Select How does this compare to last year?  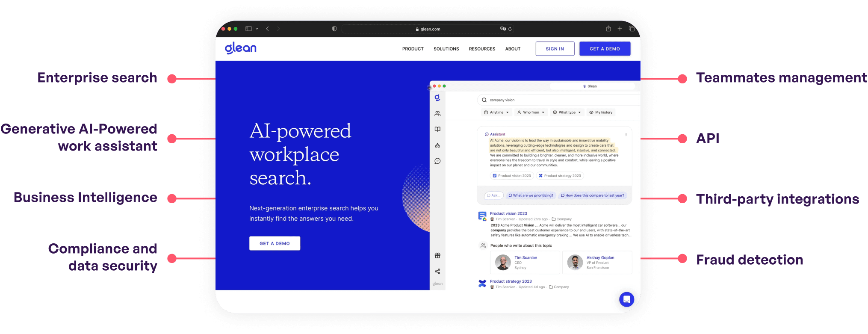592,195
